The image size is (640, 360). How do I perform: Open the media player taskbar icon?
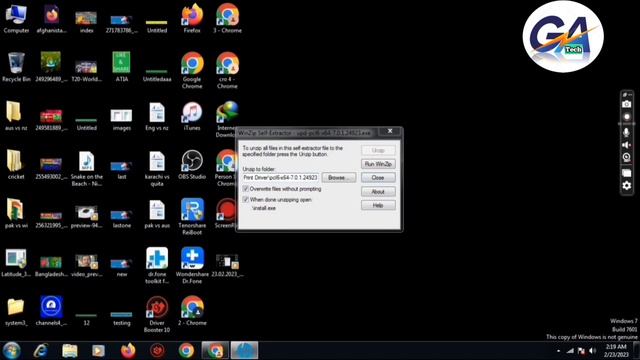click(x=98, y=351)
